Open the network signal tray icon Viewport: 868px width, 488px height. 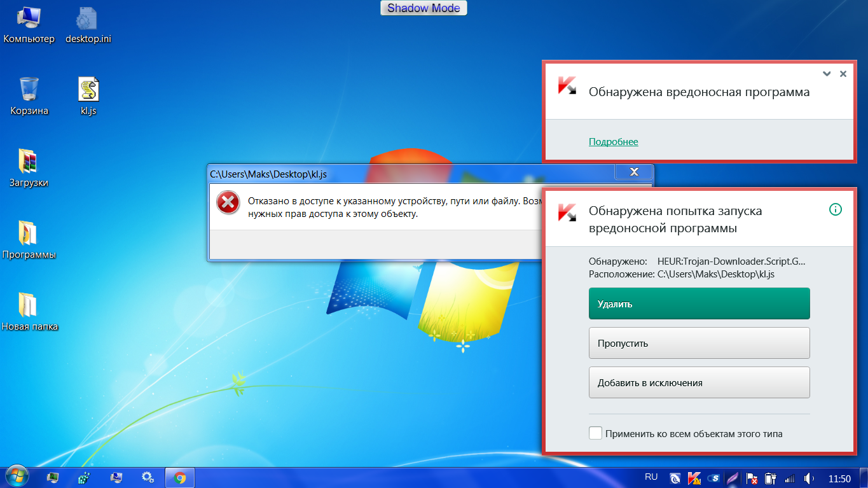tap(790, 478)
